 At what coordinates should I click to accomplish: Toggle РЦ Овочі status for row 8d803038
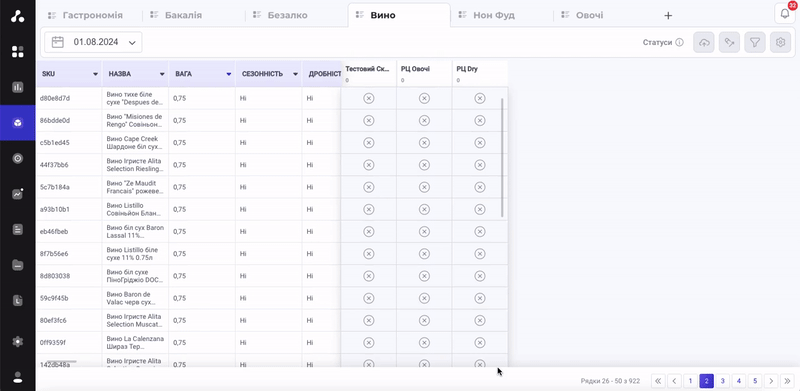coord(424,276)
